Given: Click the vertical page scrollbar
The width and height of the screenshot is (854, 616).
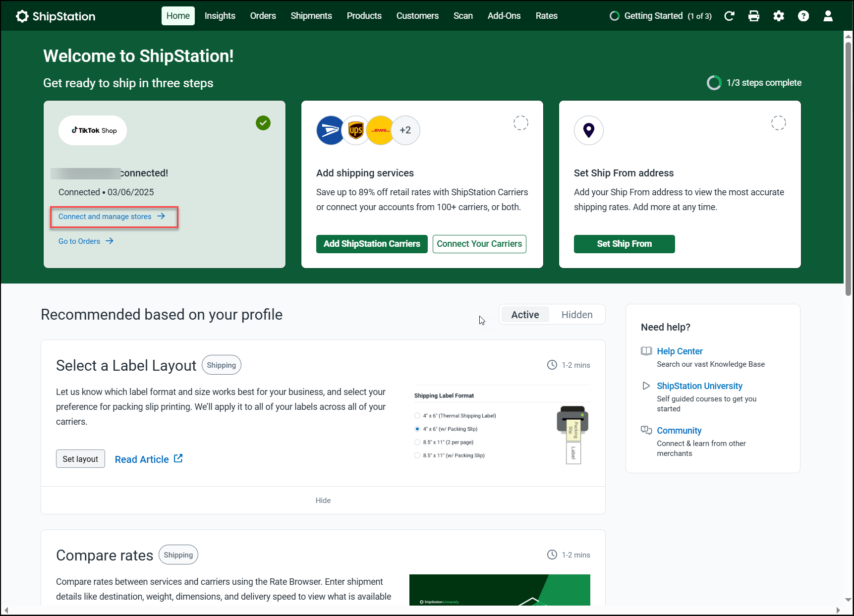Looking at the screenshot, I should pos(848,168).
